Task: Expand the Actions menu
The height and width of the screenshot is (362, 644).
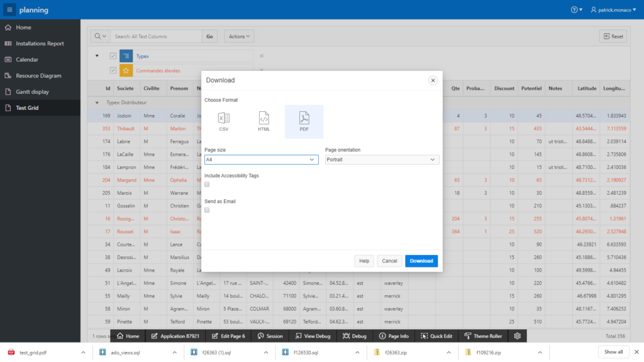Action: [x=239, y=36]
